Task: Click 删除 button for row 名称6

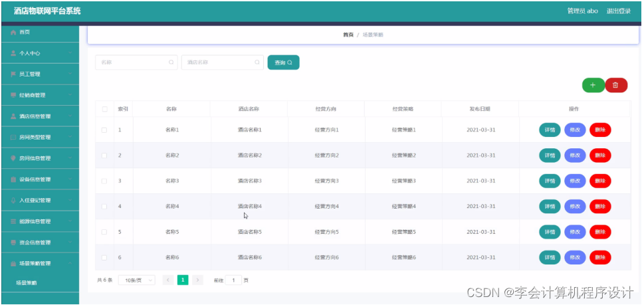Action: coord(600,257)
